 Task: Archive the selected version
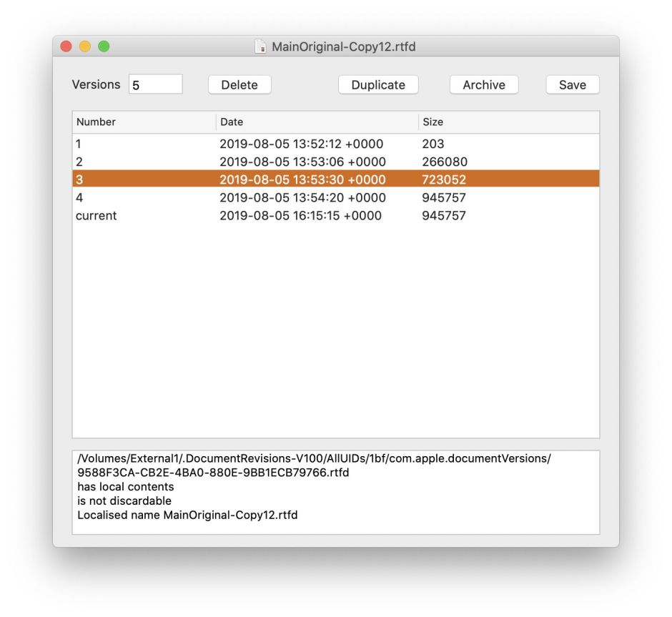(x=483, y=84)
